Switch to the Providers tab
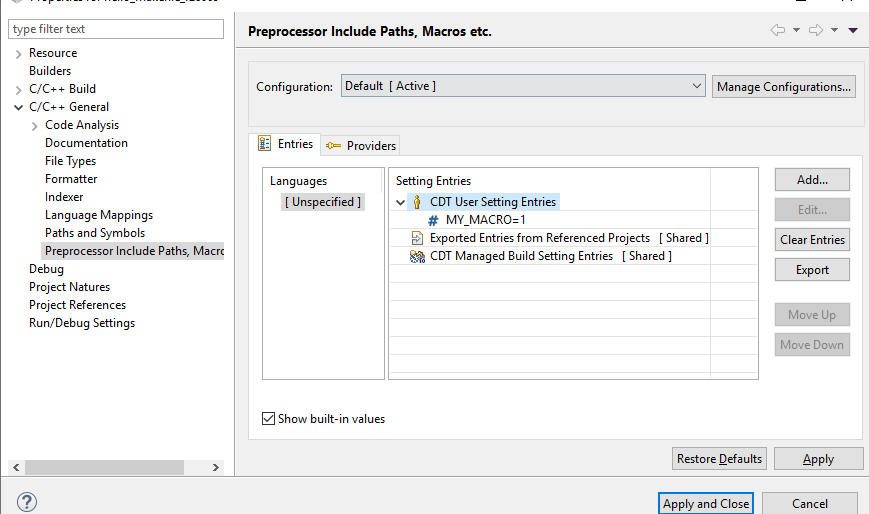The width and height of the screenshot is (869, 514). (x=361, y=146)
